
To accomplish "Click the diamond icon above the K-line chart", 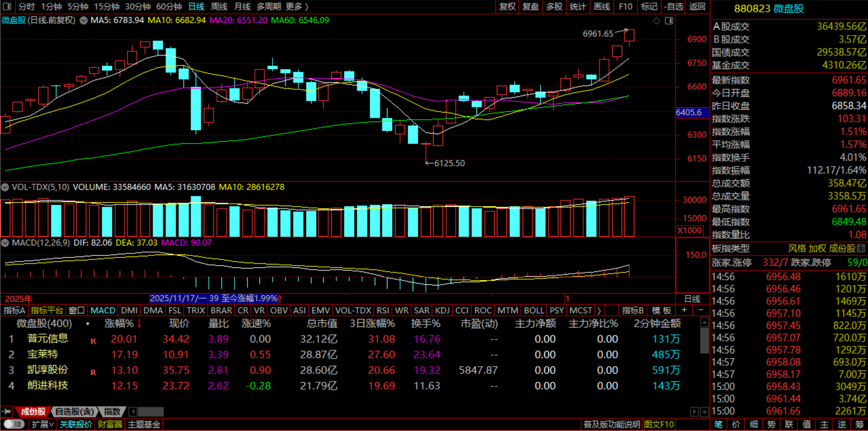I will point(656,21).
